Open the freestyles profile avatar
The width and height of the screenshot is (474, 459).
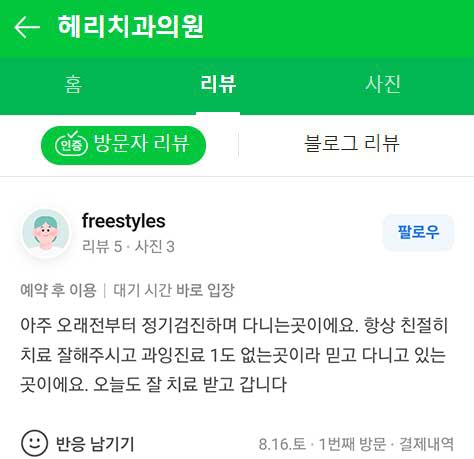(46, 233)
